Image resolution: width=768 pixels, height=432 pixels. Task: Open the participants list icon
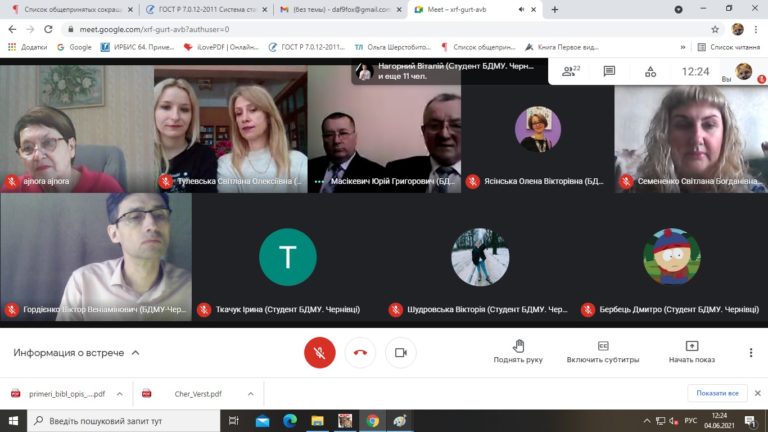click(571, 72)
